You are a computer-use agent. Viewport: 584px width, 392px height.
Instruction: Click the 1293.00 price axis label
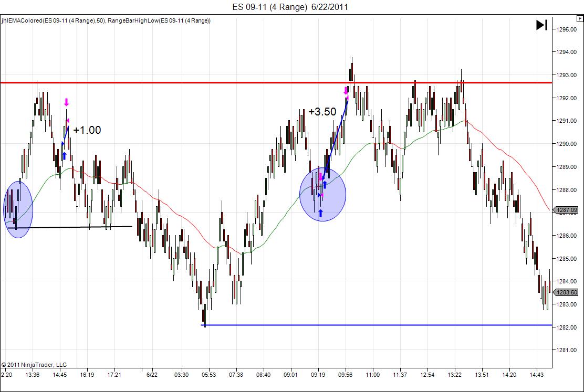[567, 75]
